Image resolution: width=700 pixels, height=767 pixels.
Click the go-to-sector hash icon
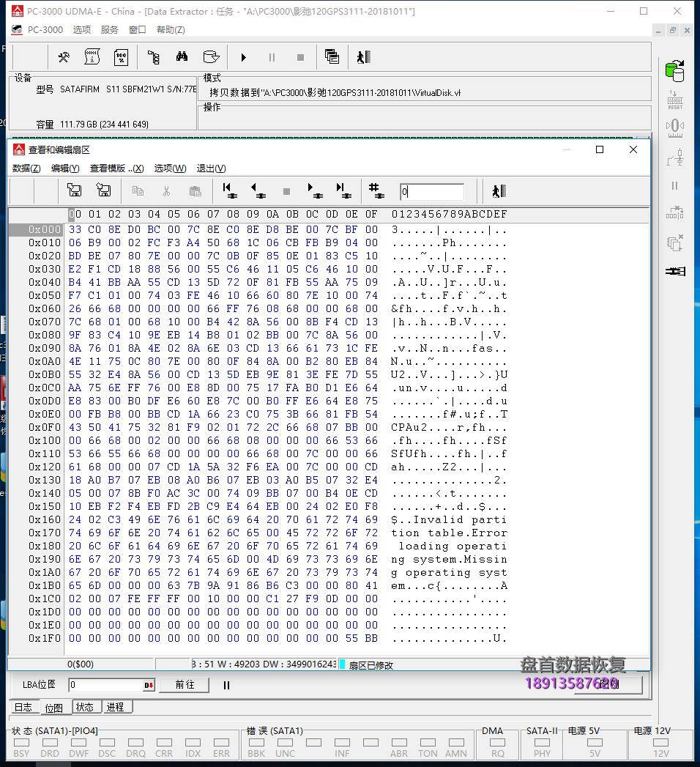[376, 190]
